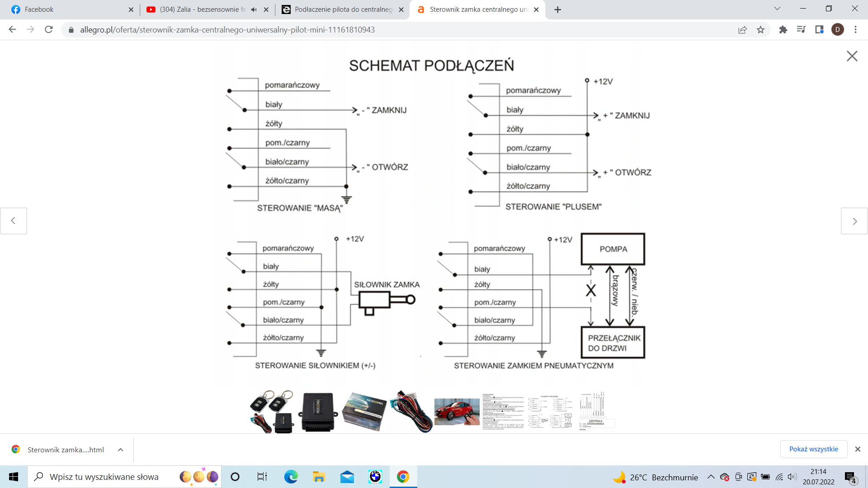The width and height of the screenshot is (868, 488).
Task: Toggle the Chrome side panel icon
Action: coord(819,30)
